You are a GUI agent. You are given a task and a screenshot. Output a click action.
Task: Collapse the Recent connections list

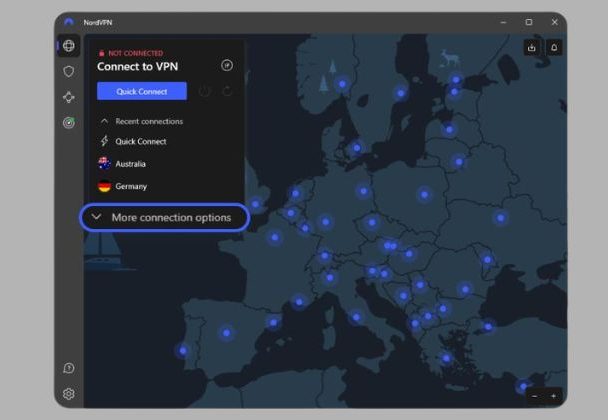[x=104, y=121]
